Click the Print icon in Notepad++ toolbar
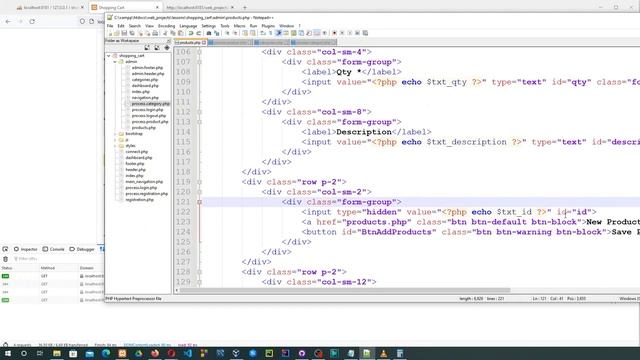Image resolution: width=640 pixels, height=360 pixels. point(155,33)
